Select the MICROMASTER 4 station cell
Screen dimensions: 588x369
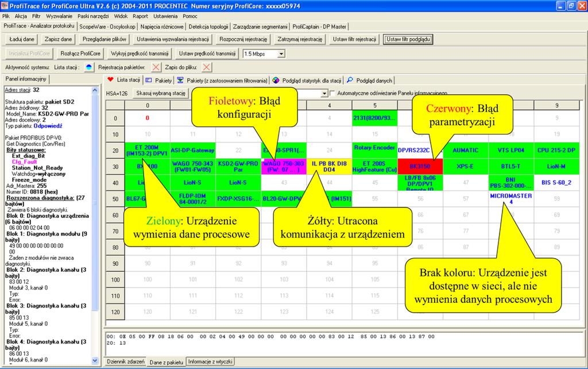pyautogui.click(x=511, y=198)
